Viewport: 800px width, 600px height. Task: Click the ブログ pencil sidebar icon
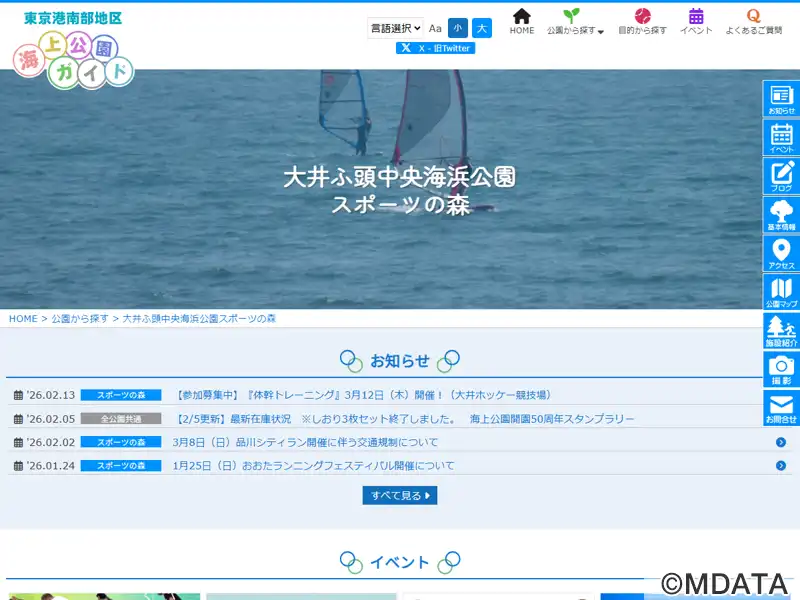click(x=781, y=177)
